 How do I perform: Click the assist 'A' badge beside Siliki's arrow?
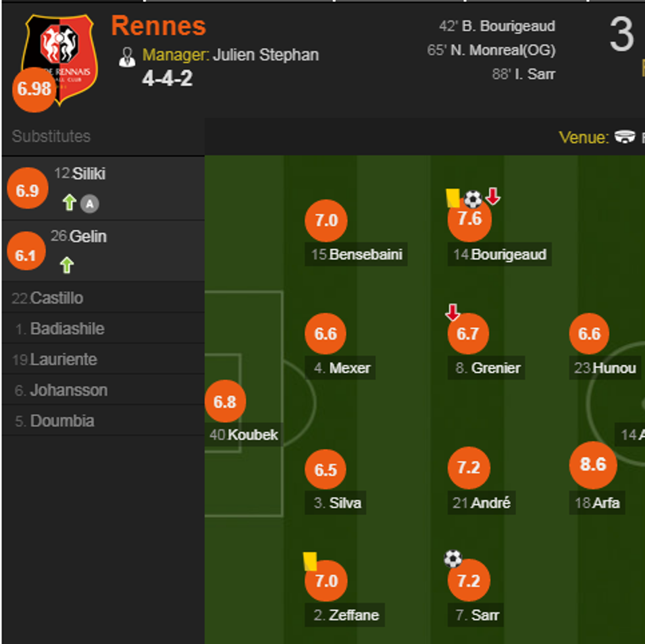point(90,204)
